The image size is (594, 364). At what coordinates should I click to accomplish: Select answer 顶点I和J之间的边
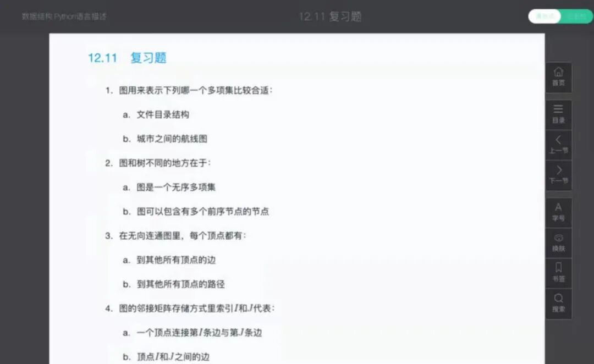166,357
